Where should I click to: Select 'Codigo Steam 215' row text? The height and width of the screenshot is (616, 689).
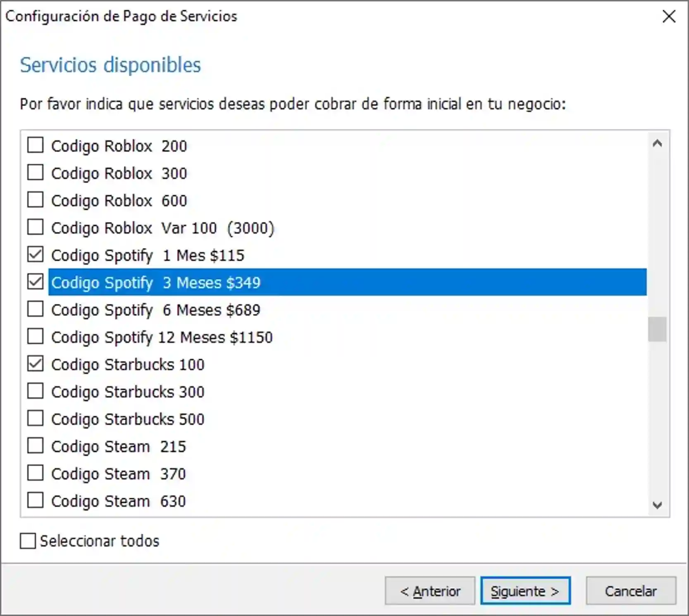click(x=119, y=446)
